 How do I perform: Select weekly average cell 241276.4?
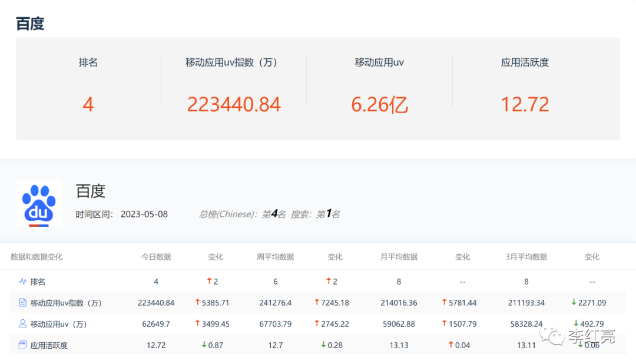tap(276, 303)
